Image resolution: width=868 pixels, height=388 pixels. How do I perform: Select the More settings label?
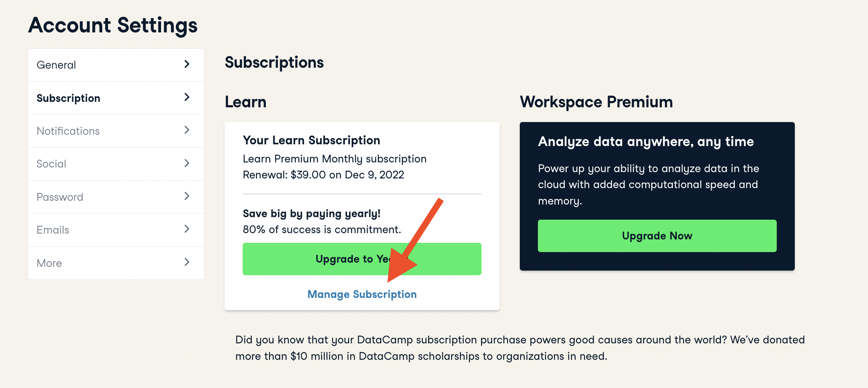(49, 263)
